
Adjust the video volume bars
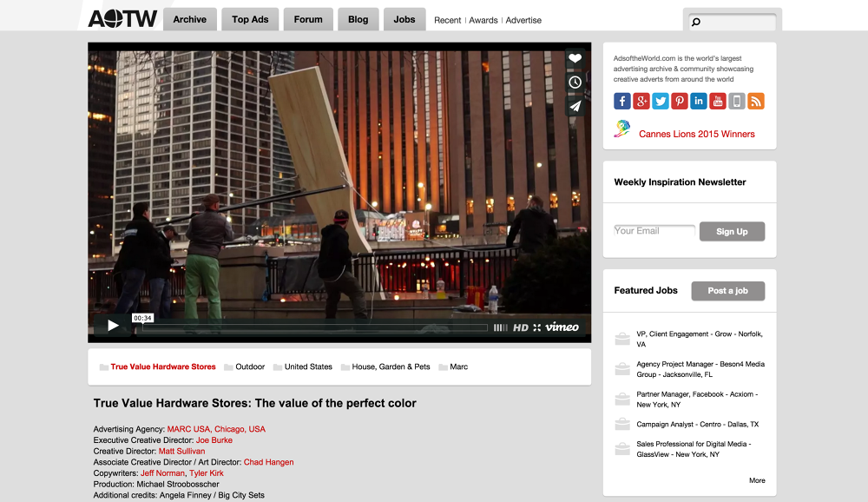click(501, 327)
